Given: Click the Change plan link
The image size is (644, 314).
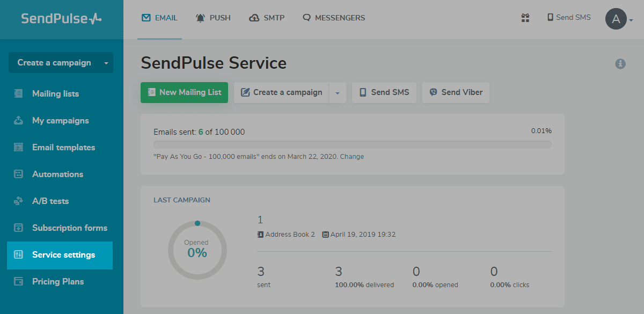Looking at the screenshot, I should pos(352,157).
